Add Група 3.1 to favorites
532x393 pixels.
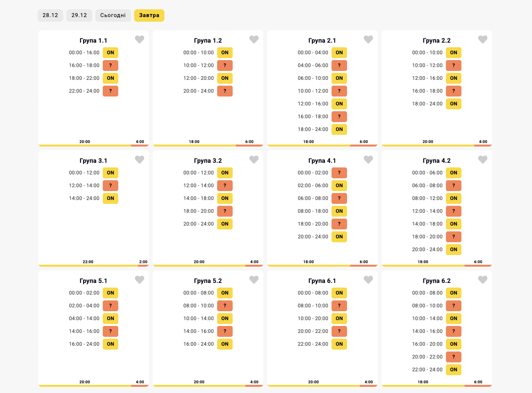coord(140,160)
